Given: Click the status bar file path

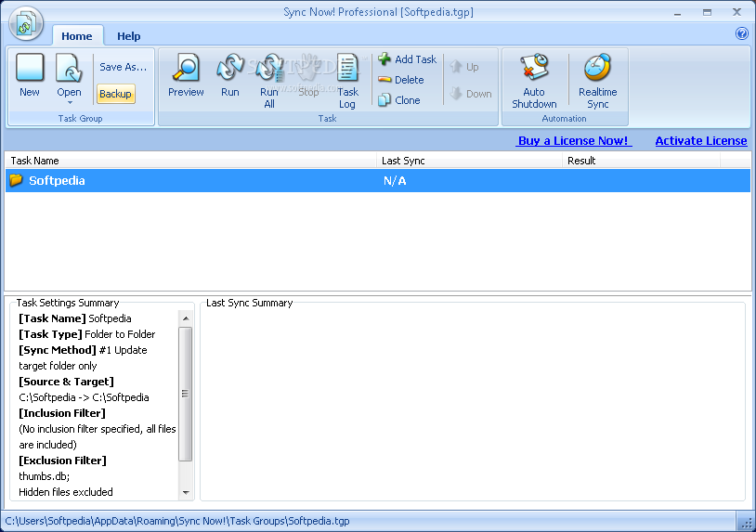Looking at the screenshot, I should (177, 521).
